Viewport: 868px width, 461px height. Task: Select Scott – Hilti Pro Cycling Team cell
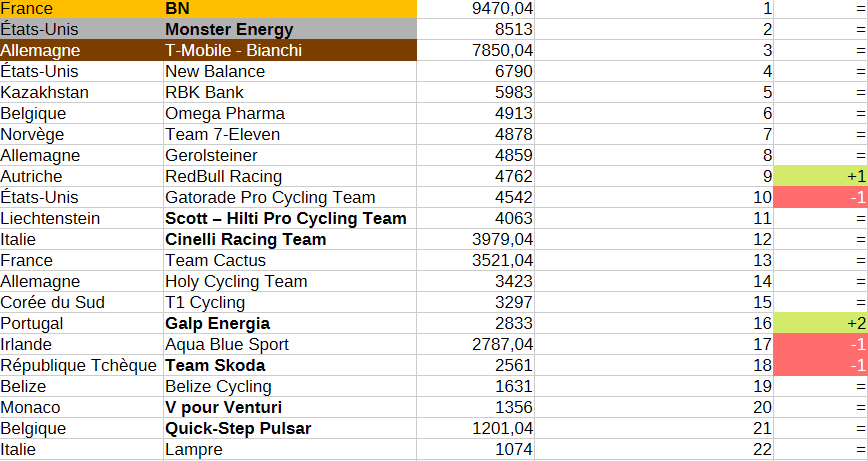[290, 218]
